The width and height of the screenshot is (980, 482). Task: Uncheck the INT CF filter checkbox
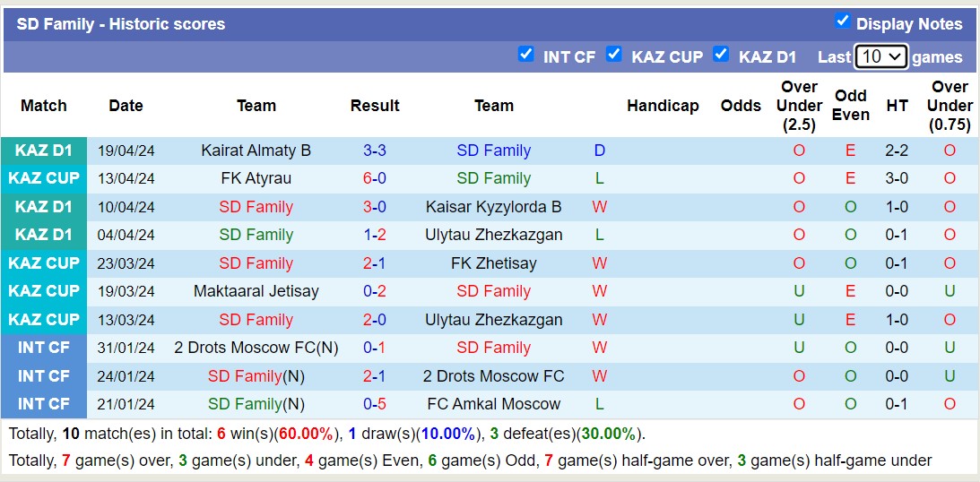526,54
